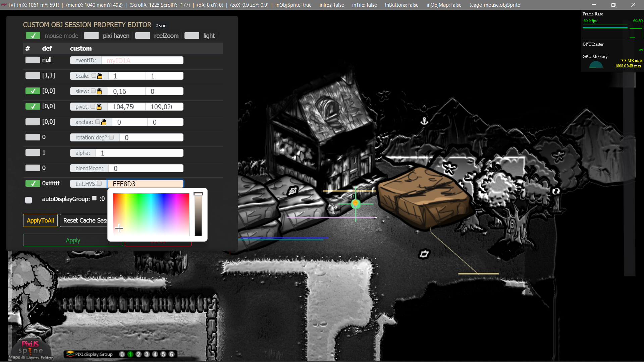The height and width of the screenshot is (362, 644).
Task: Select display group 2 circle
Action: tap(139, 354)
